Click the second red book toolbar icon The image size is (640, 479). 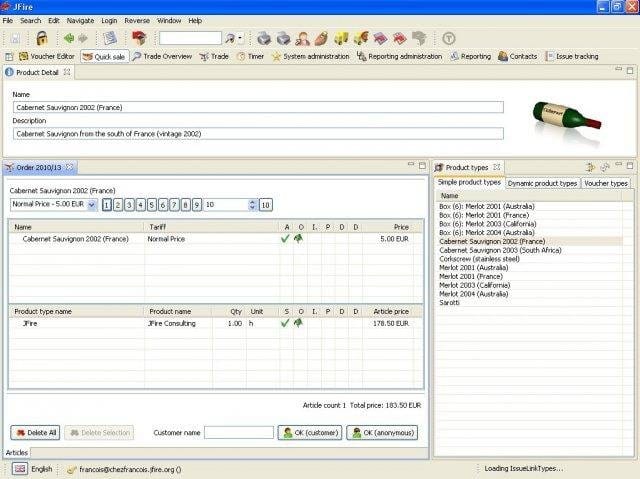(x=400, y=39)
